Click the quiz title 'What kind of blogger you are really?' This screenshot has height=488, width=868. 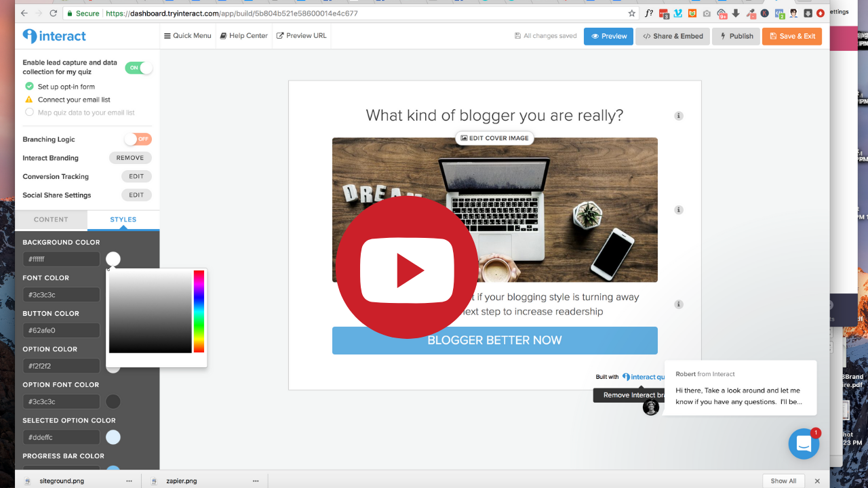[x=494, y=115]
